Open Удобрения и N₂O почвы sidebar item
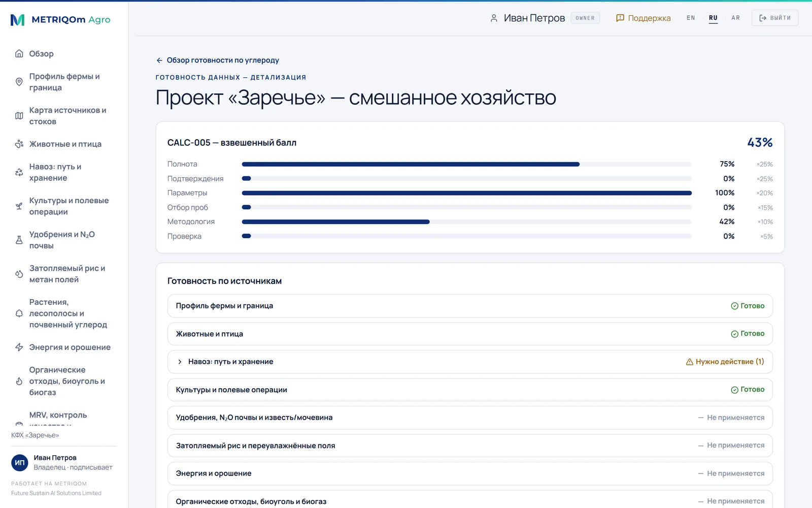 point(64,240)
